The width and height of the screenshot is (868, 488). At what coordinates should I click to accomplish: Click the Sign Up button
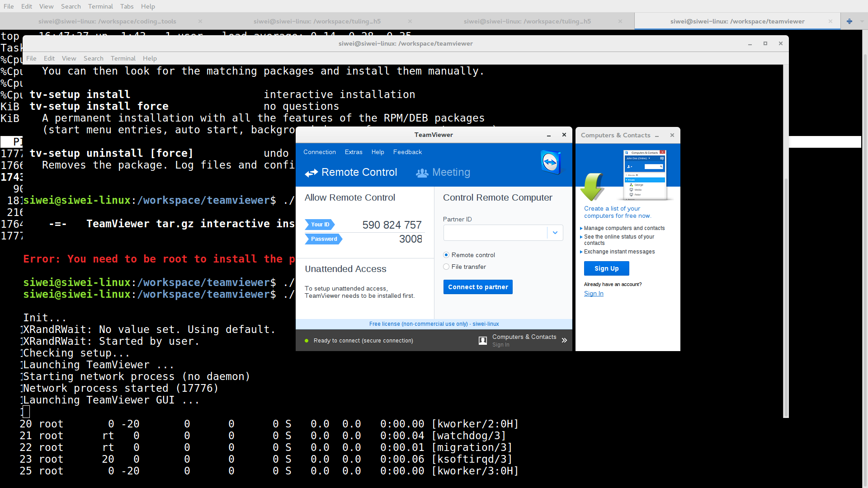point(606,268)
